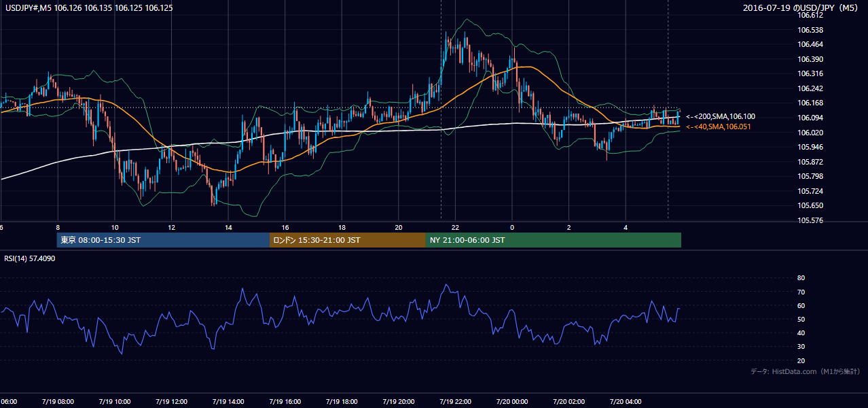Click hour label 14 on chart axis
Image resolution: width=868 pixels, height=408 pixels.
coord(228,228)
